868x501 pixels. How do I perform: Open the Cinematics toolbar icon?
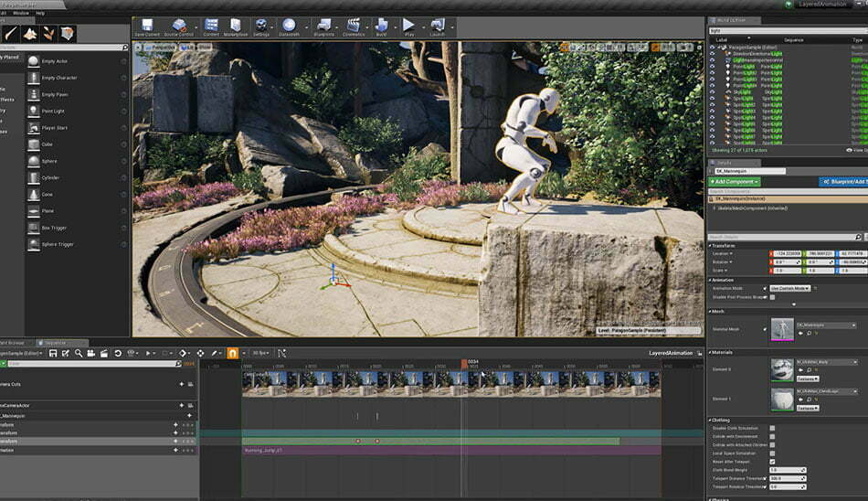(x=354, y=25)
